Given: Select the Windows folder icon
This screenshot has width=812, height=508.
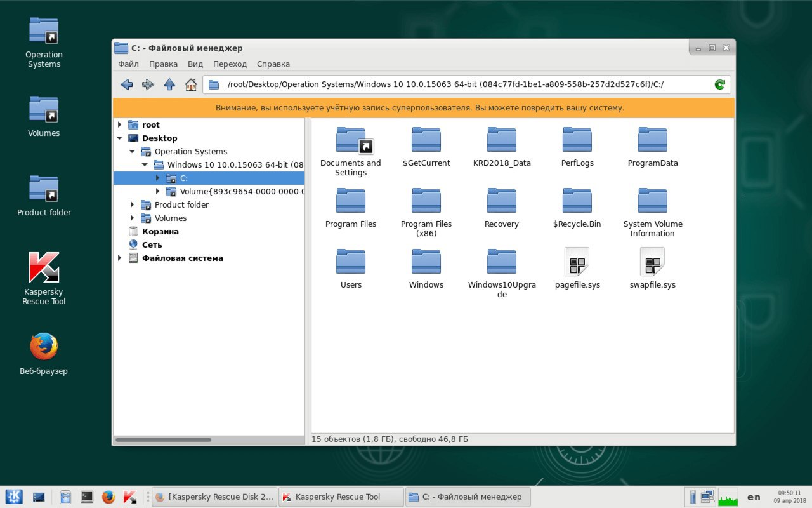Looking at the screenshot, I should (x=426, y=261).
